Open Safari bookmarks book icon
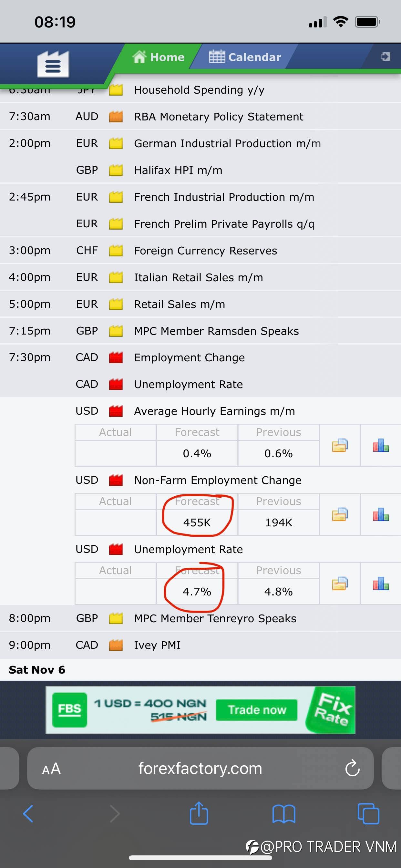This screenshot has width=401, height=868. tap(283, 814)
